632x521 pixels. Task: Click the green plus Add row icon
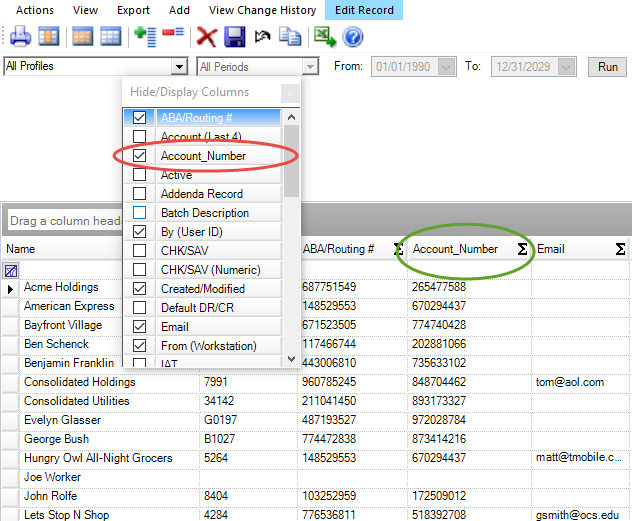145,38
